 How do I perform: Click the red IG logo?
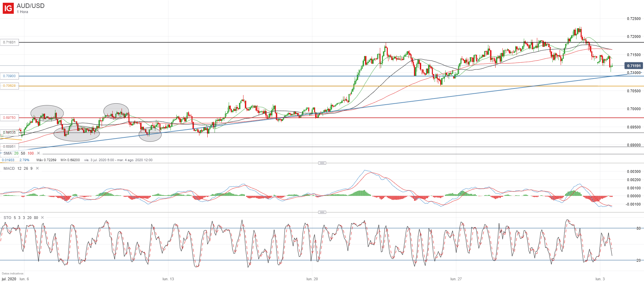point(8,8)
